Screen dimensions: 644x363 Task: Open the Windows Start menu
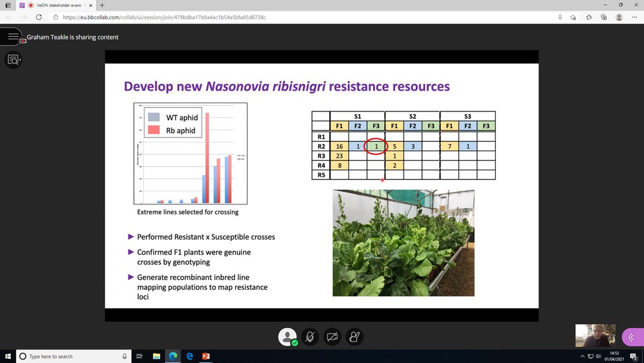8,356
